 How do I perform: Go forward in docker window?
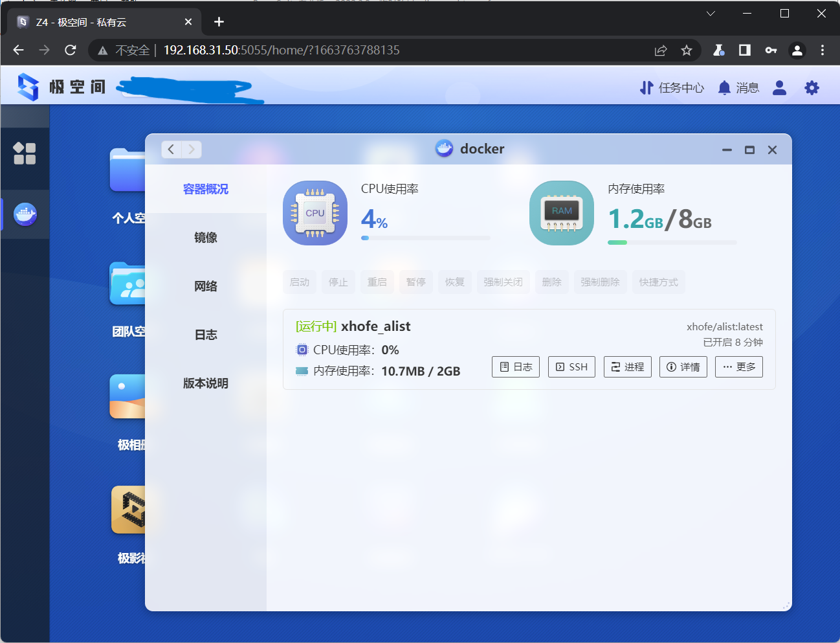(x=192, y=150)
